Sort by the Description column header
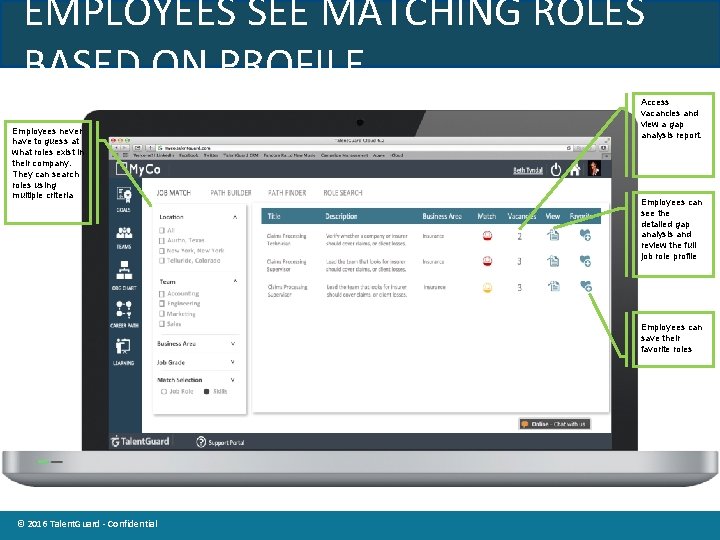The width and height of the screenshot is (720, 540). coord(341,216)
